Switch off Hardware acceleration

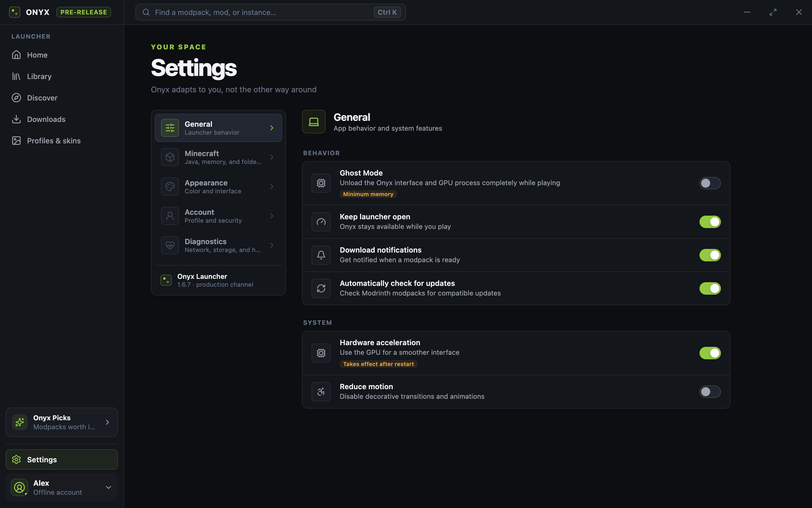point(710,353)
